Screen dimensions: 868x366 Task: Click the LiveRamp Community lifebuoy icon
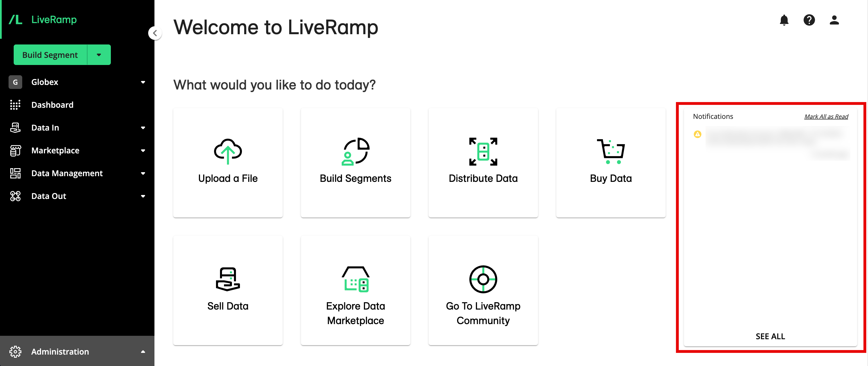pyautogui.click(x=483, y=279)
